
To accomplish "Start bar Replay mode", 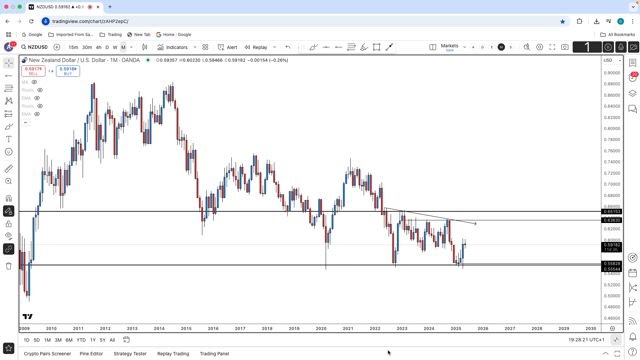I will tap(256, 47).
